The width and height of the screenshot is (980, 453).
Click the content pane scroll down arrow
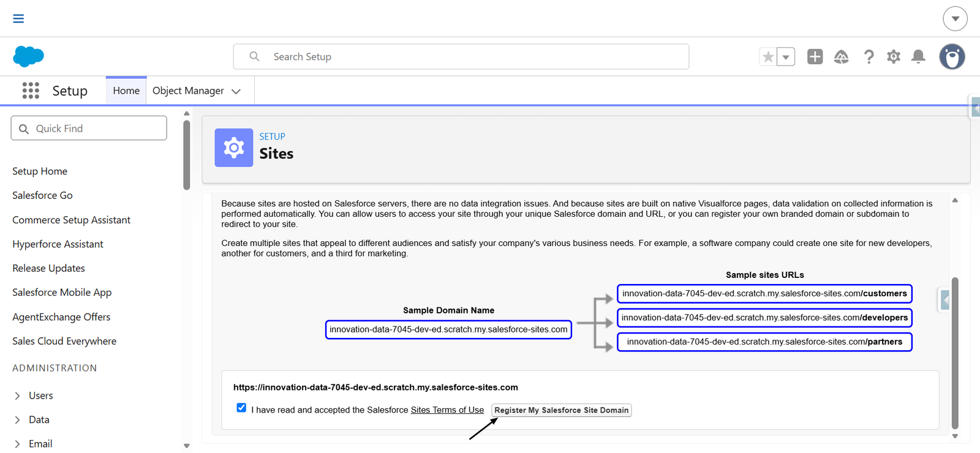pyautogui.click(x=955, y=436)
